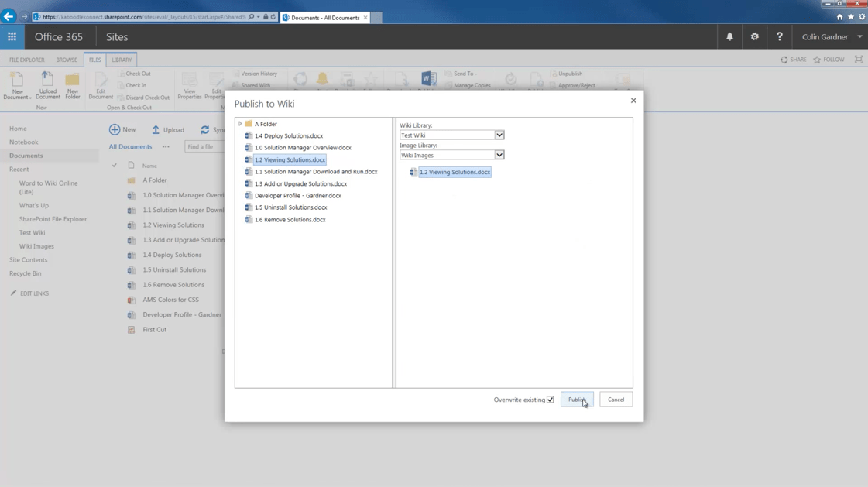Open the Office 365 app launcher grid

[12, 36]
